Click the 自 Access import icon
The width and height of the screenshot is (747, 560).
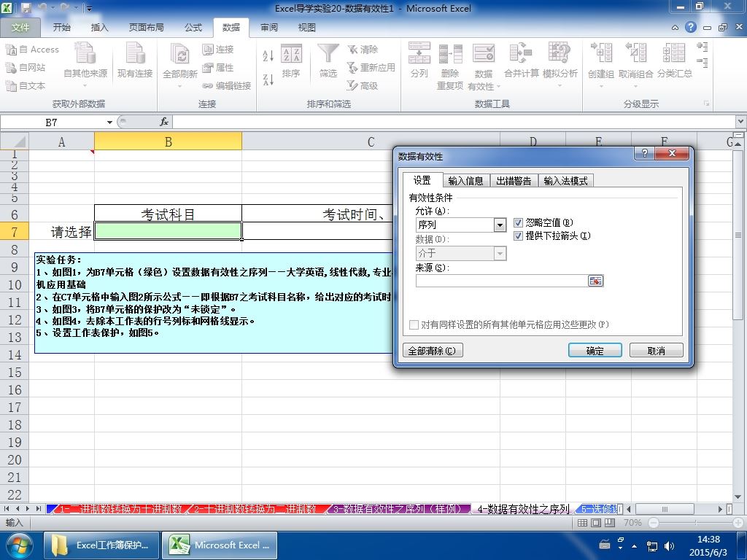(x=11, y=49)
